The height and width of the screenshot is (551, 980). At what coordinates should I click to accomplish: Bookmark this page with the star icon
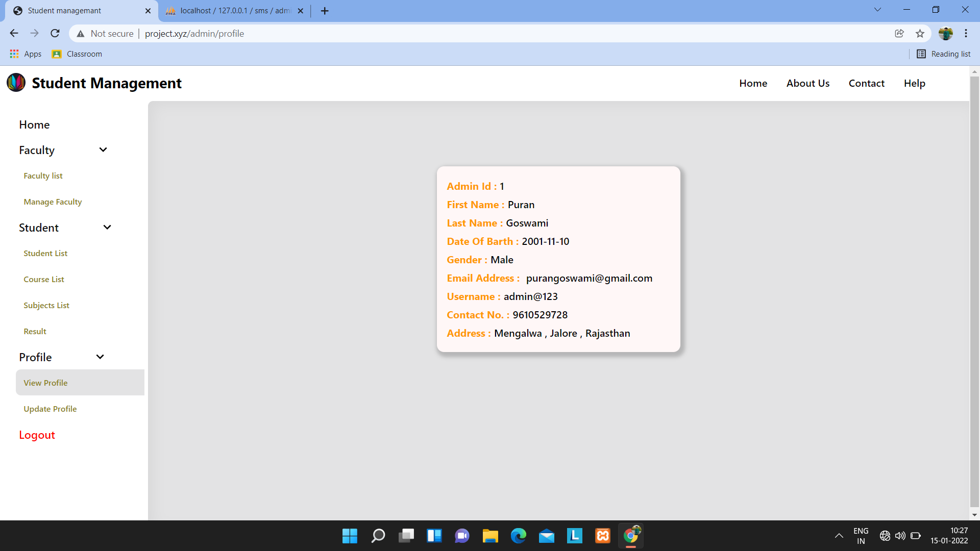pyautogui.click(x=920, y=33)
